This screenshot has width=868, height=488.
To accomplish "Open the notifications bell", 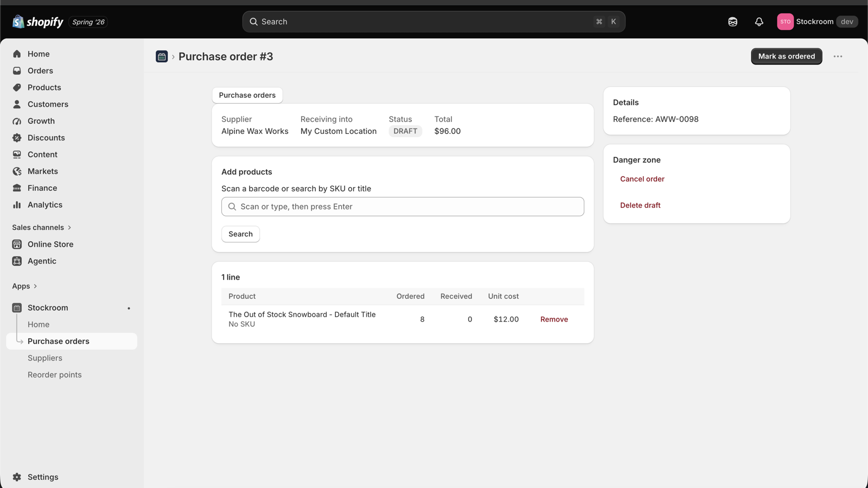I will tap(759, 22).
